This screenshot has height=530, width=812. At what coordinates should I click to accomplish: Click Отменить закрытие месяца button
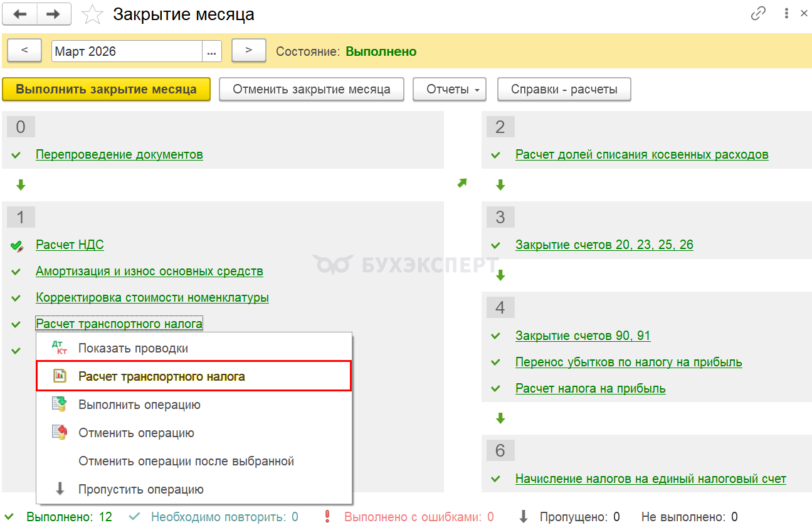312,89
